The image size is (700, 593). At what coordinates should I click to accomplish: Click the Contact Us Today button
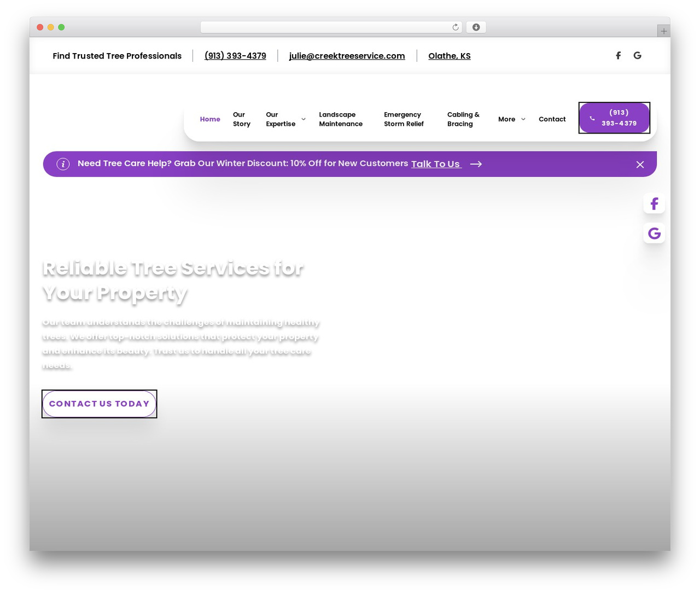coord(100,404)
